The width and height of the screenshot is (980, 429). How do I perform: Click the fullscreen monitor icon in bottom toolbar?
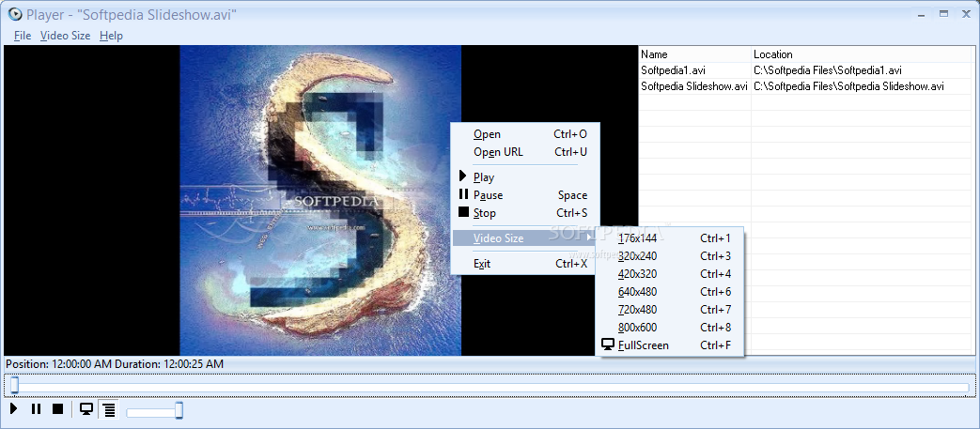[86, 409]
